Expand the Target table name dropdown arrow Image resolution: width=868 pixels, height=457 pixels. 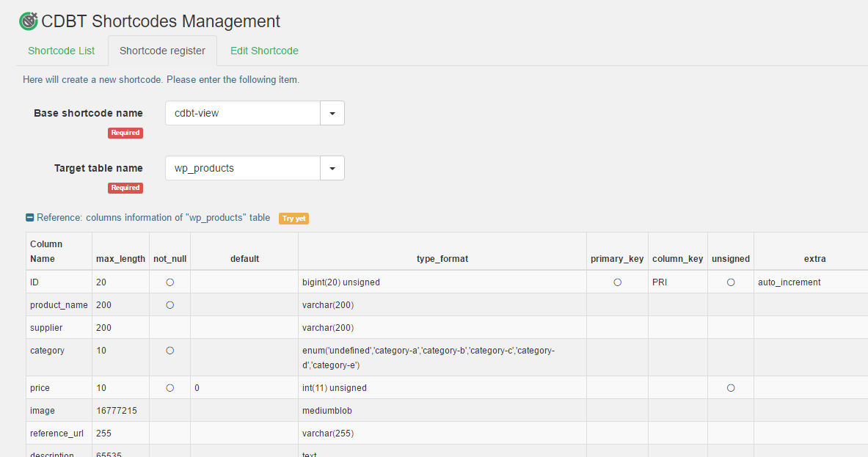coord(332,168)
